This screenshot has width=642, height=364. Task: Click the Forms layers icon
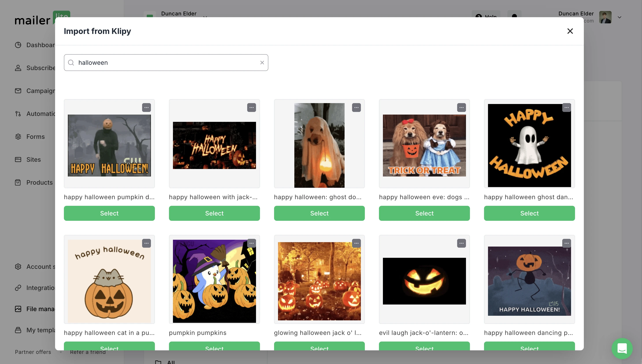tap(18, 137)
